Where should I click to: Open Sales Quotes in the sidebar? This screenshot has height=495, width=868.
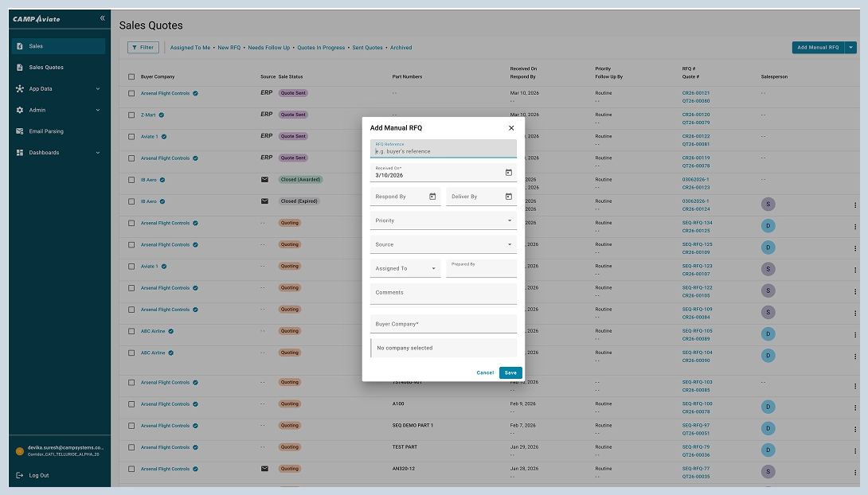[x=59, y=68]
